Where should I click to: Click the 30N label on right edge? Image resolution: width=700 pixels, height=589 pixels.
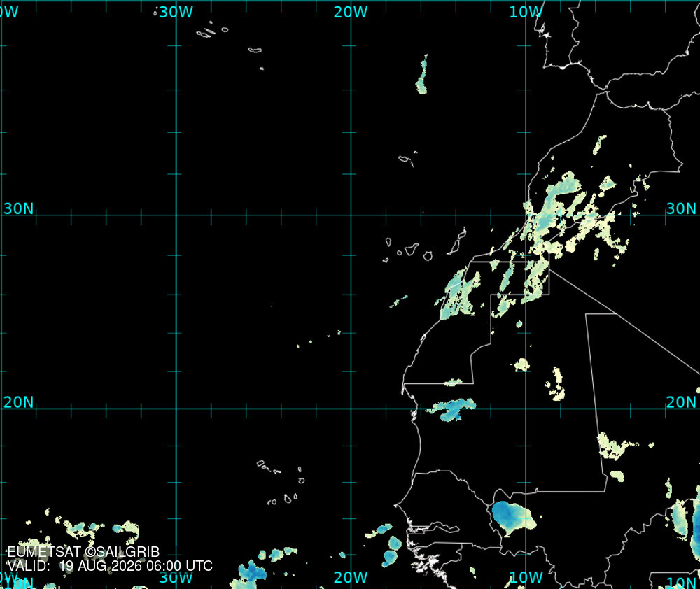(681, 208)
